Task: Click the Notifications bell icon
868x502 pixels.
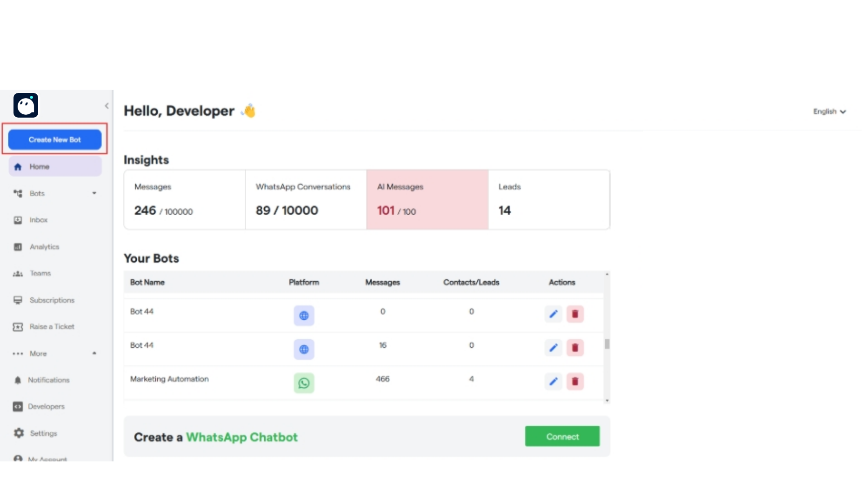Action: pyautogui.click(x=18, y=380)
